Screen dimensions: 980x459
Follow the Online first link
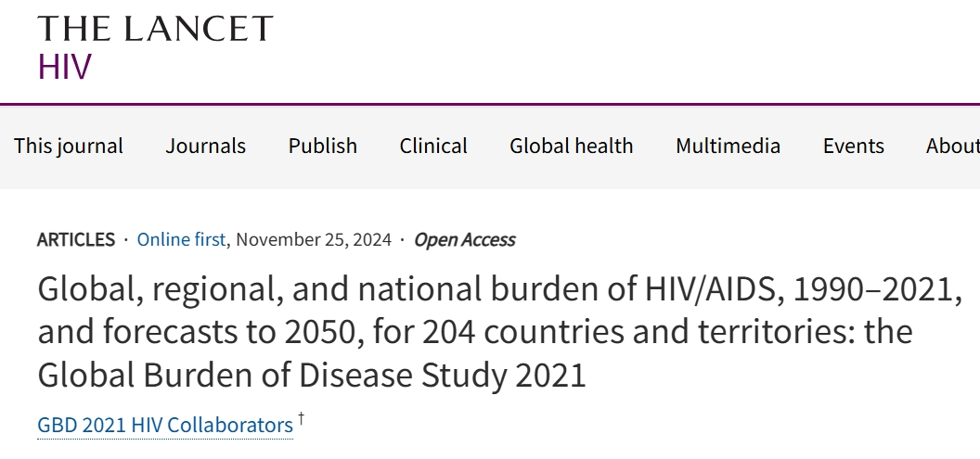pos(181,239)
